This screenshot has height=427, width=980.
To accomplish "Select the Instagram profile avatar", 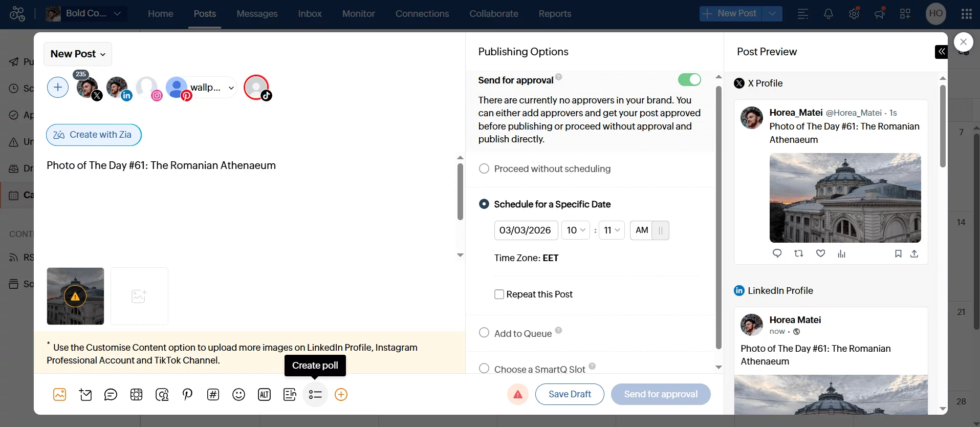I will tap(147, 88).
